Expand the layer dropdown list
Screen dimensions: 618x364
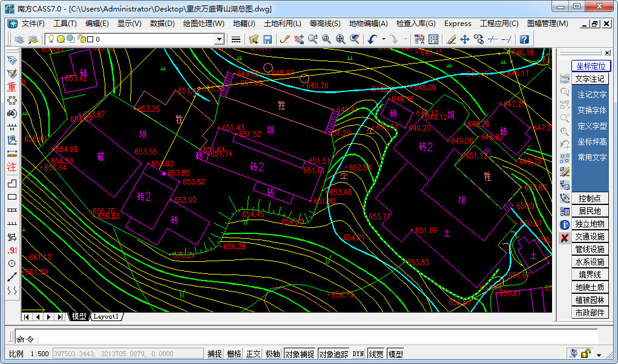(220, 39)
